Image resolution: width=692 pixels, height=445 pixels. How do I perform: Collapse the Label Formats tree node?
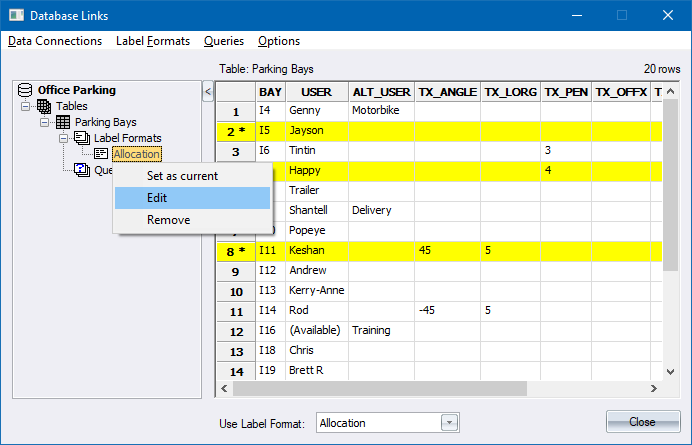(64, 138)
